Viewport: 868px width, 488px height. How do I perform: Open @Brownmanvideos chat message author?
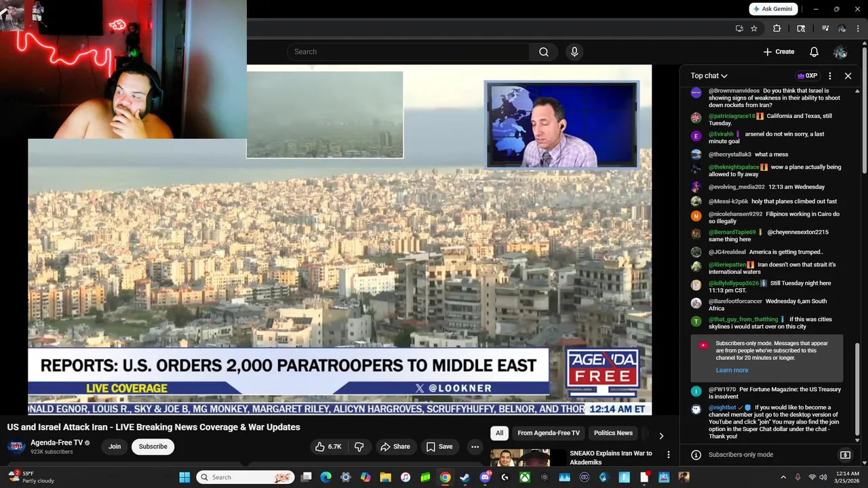tap(734, 91)
